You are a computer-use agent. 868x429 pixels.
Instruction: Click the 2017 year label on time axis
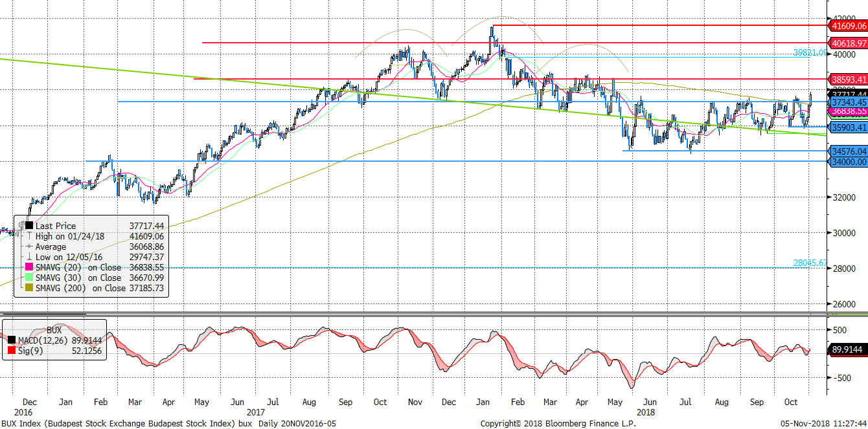pyautogui.click(x=255, y=412)
